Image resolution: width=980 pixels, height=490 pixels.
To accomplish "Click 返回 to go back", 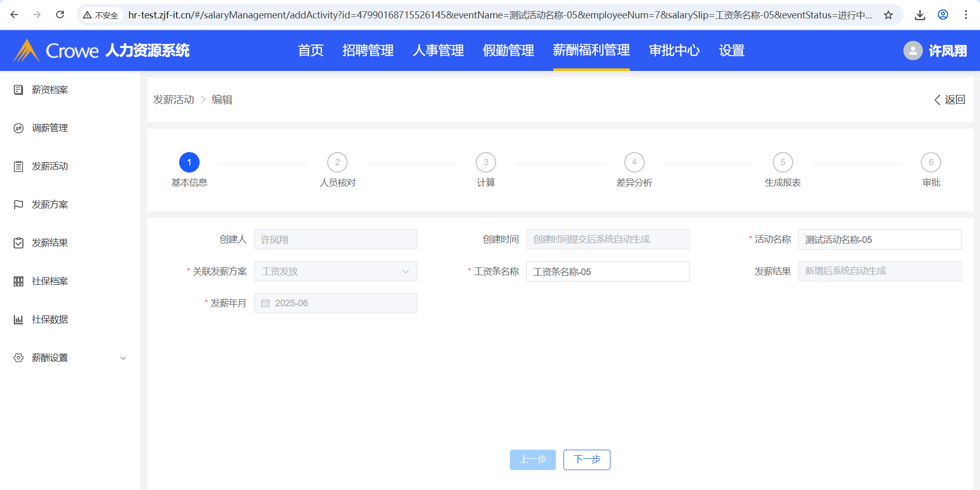I will (x=949, y=100).
